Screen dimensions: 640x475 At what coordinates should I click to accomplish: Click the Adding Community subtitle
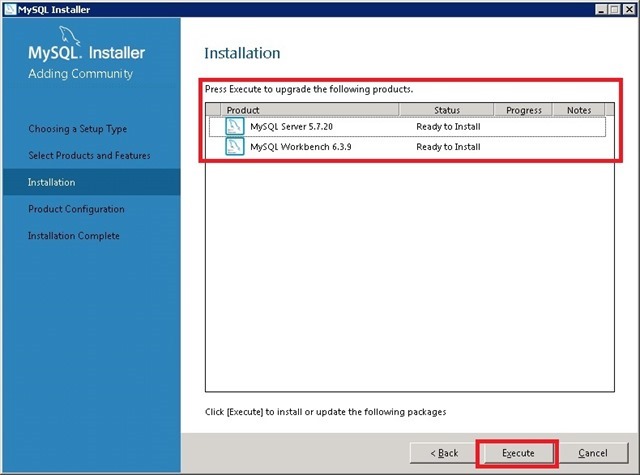[x=81, y=74]
